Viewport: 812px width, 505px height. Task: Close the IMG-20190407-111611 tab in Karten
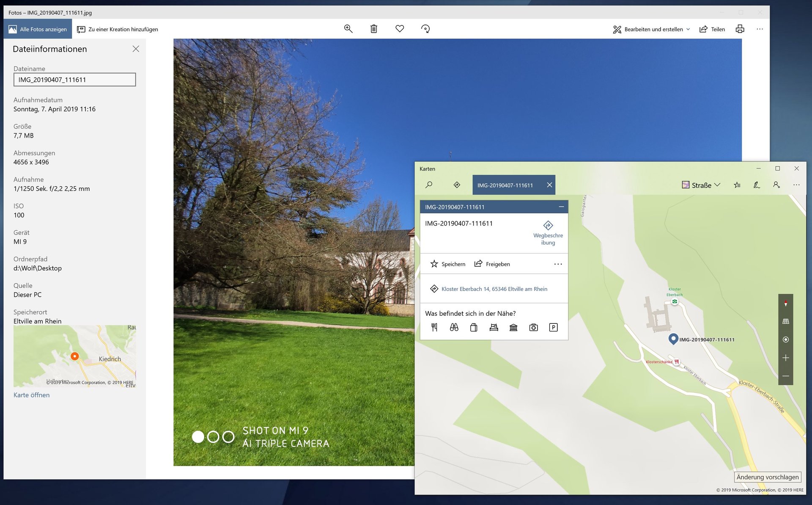[x=549, y=185]
